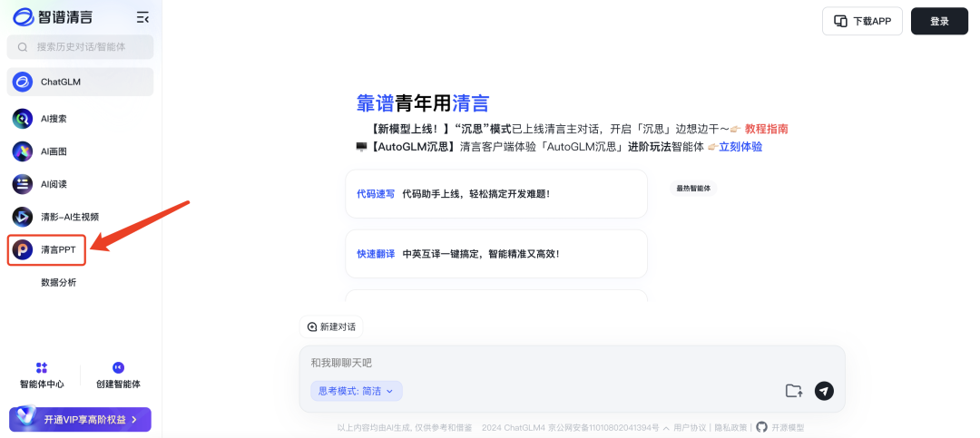Click the 创建智能体 round icon

(118, 367)
